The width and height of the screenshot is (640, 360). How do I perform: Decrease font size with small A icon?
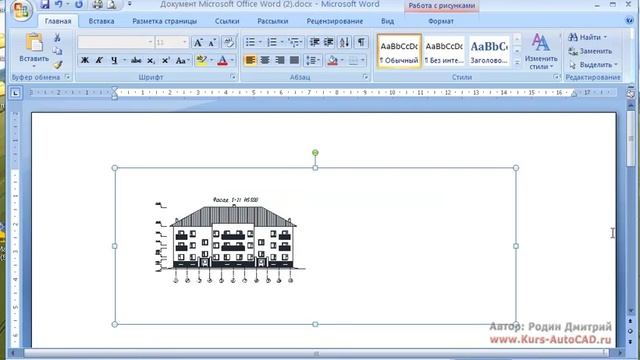tap(212, 42)
